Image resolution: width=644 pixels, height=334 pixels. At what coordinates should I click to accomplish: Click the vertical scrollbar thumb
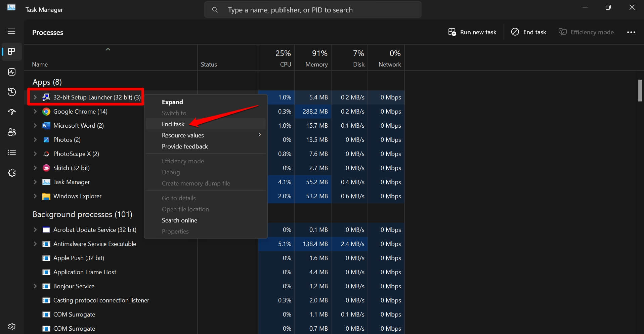coord(640,90)
